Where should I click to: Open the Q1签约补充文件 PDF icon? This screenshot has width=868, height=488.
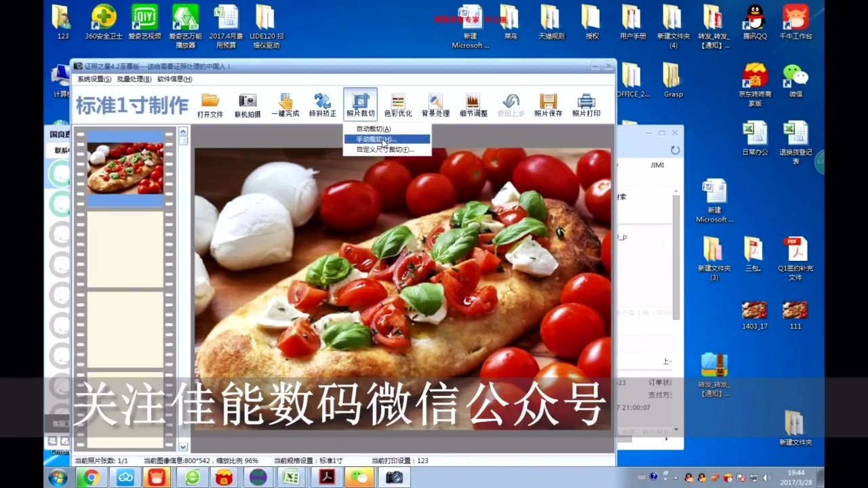795,258
